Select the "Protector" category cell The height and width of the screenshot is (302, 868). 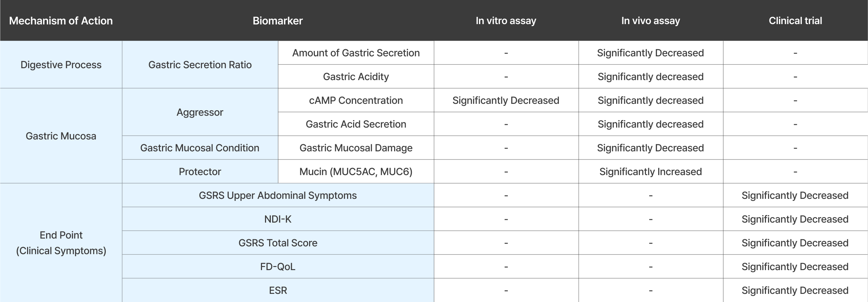pyautogui.click(x=200, y=172)
